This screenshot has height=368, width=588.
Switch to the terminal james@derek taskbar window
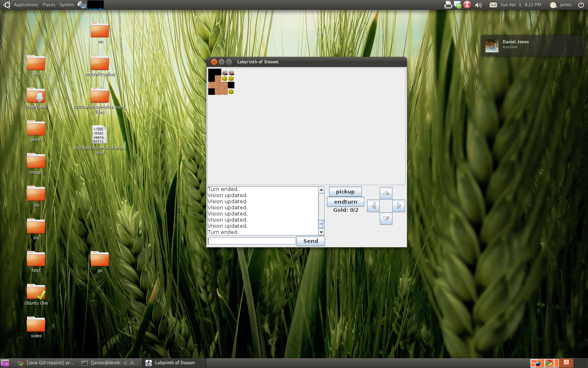pyautogui.click(x=110, y=363)
